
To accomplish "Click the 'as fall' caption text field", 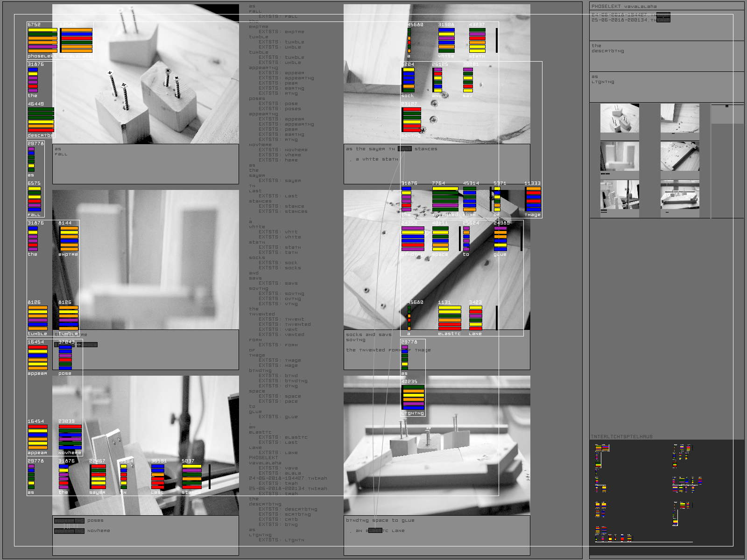I will pos(145,163).
